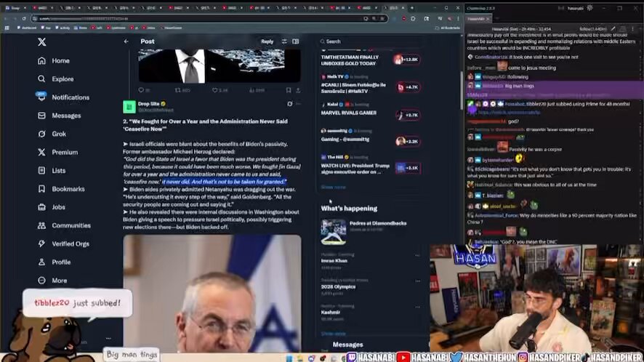Viewport: 644px width, 362px height.
Task: Click the X Search field
Action: 370,41
